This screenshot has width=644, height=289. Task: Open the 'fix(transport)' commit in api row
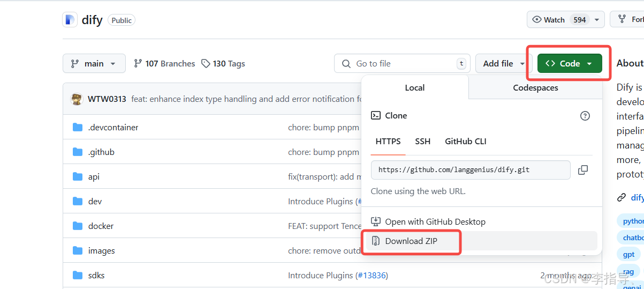coord(325,177)
